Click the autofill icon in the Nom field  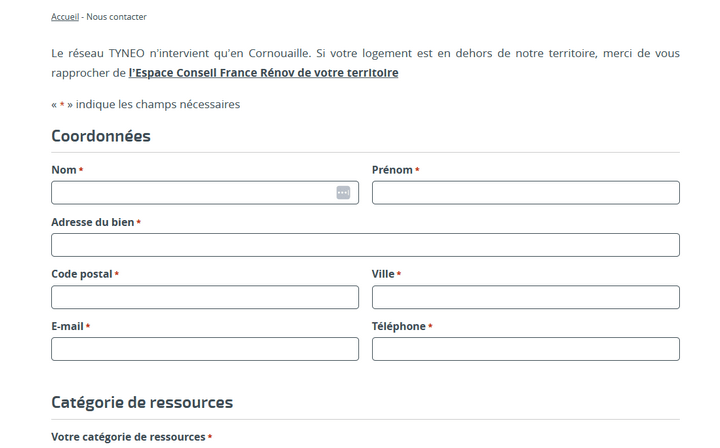(343, 193)
